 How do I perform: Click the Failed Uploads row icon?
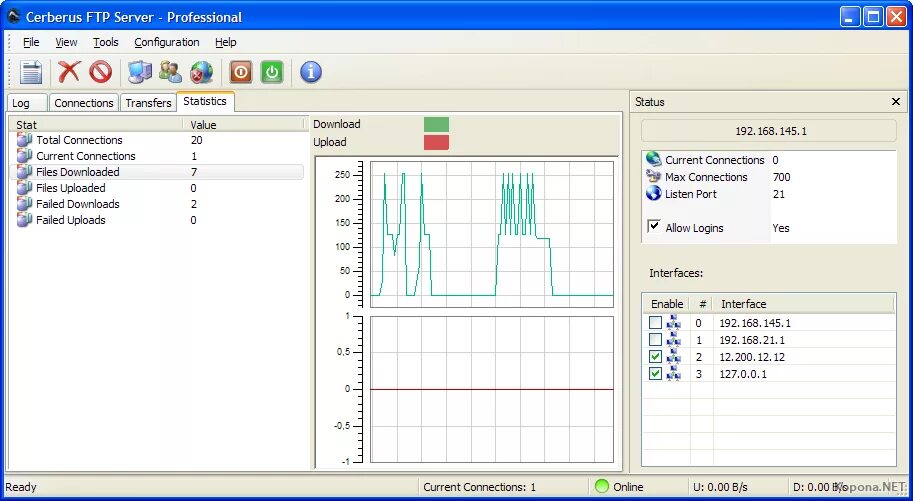[x=24, y=220]
